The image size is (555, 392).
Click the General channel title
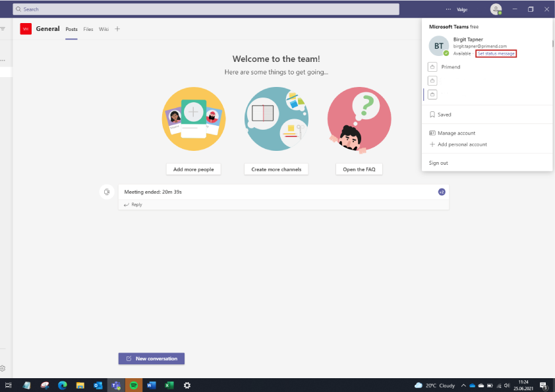click(x=47, y=28)
